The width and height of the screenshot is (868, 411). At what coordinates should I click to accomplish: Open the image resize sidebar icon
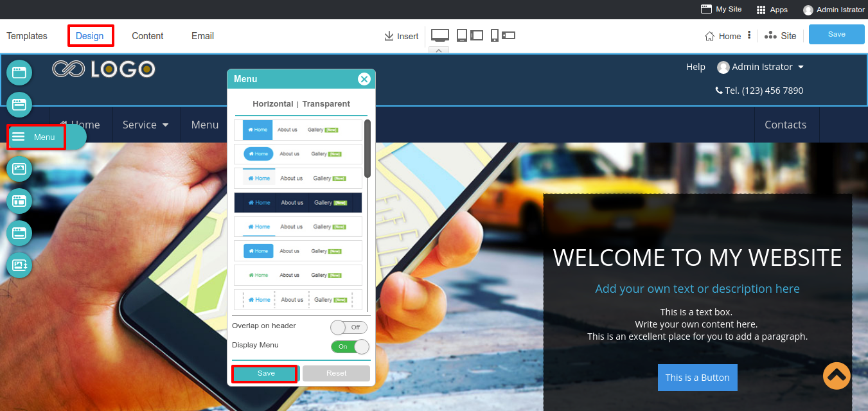pos(19,265)
